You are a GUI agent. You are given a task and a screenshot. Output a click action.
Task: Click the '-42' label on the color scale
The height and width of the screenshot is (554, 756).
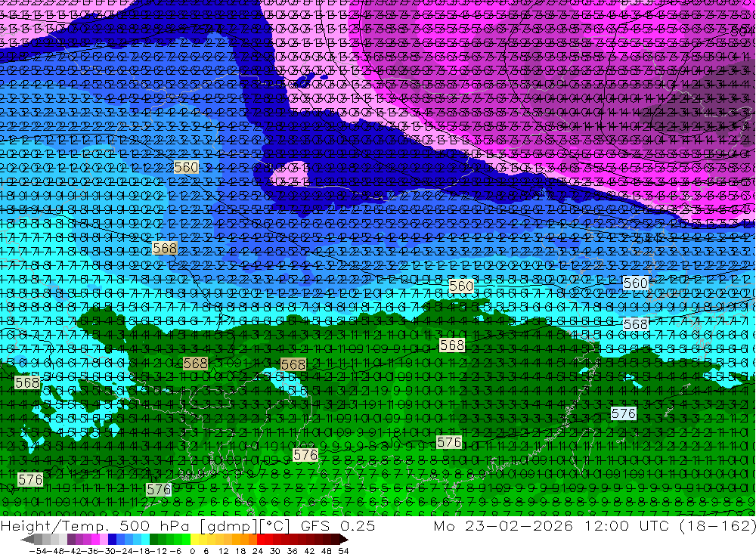pos(74,551)
